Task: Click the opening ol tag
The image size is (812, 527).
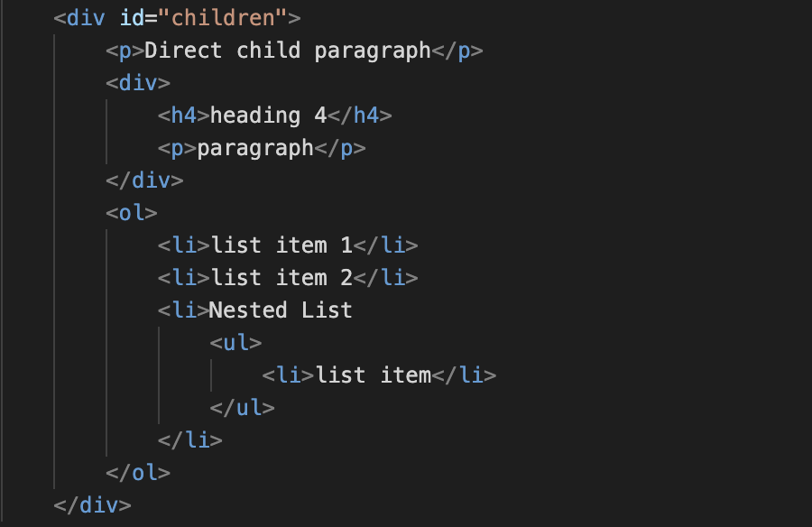Action: pyautogui.click(x=132, y=213)
